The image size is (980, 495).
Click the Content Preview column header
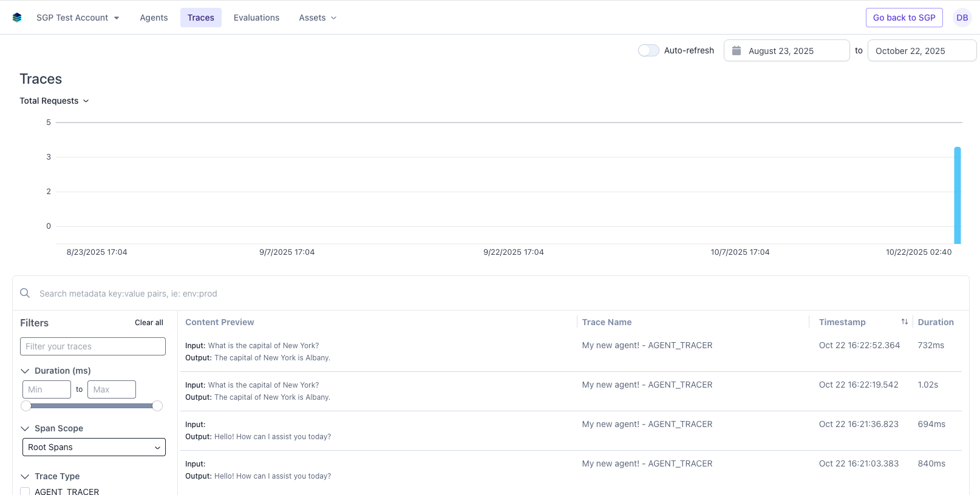(220, 322)
